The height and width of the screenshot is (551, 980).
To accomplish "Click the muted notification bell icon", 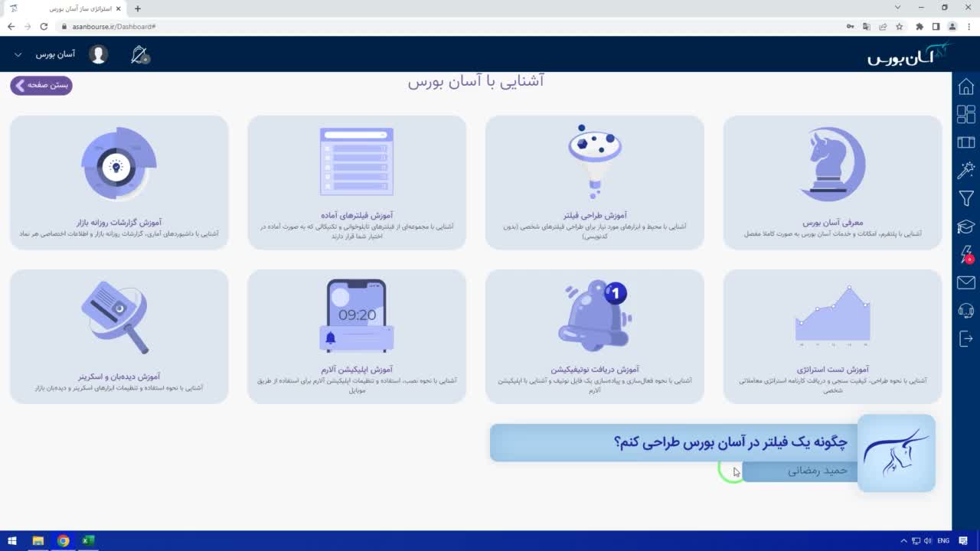I will point(140,54).
